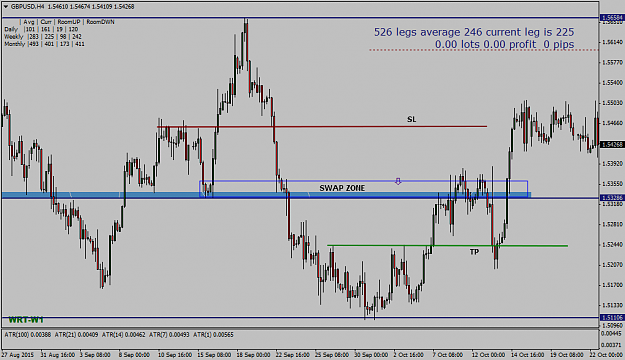
Task: Click the 0.00445 ATR scale value
Action: pyautogui.click(x=612, y=333)
